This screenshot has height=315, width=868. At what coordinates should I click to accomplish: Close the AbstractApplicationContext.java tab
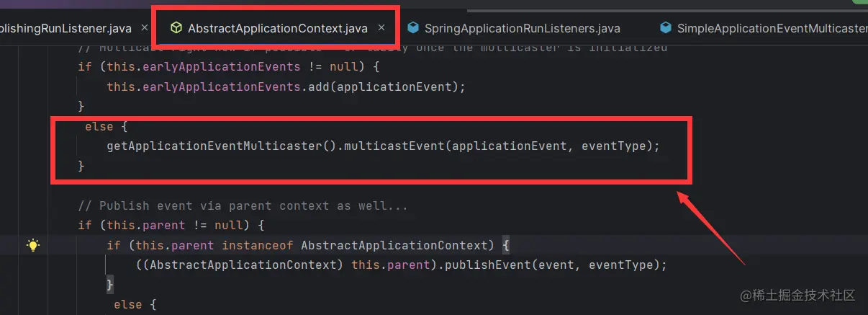click(382, 28)
